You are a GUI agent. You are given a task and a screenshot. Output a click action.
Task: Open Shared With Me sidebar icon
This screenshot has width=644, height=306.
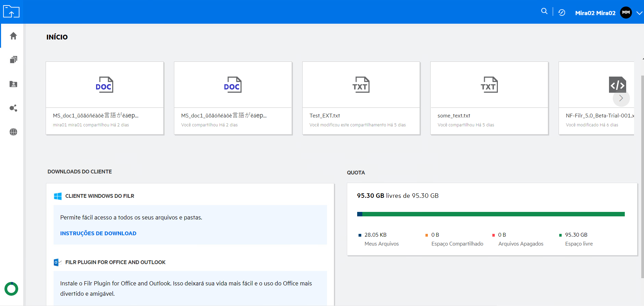tap(13, 84)
